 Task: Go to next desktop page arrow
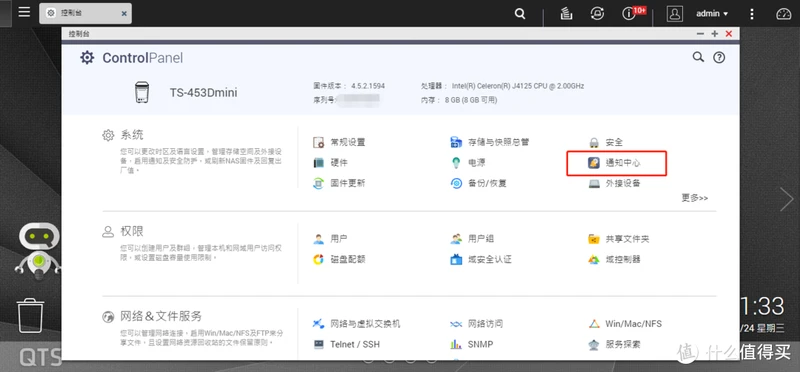click(x=786, y=199)
